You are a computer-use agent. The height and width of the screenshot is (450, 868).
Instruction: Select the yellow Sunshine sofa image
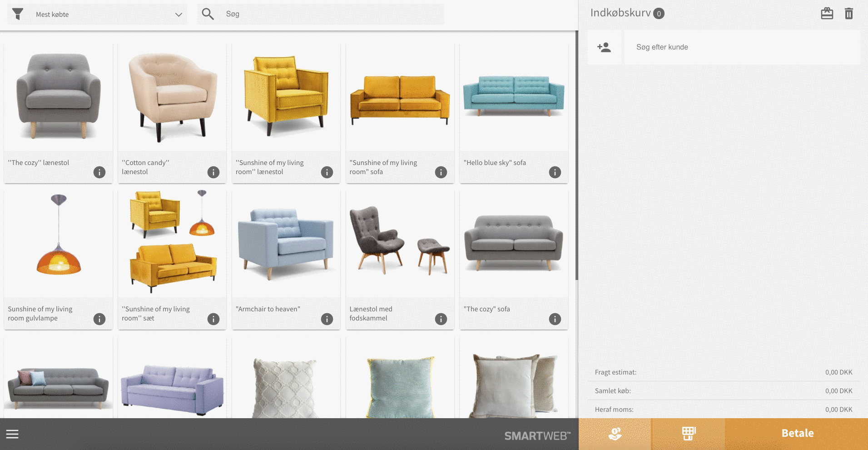400,96
